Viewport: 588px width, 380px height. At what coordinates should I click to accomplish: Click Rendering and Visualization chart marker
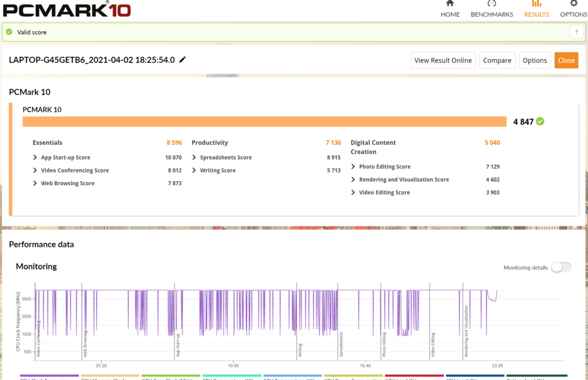point(466,331)
